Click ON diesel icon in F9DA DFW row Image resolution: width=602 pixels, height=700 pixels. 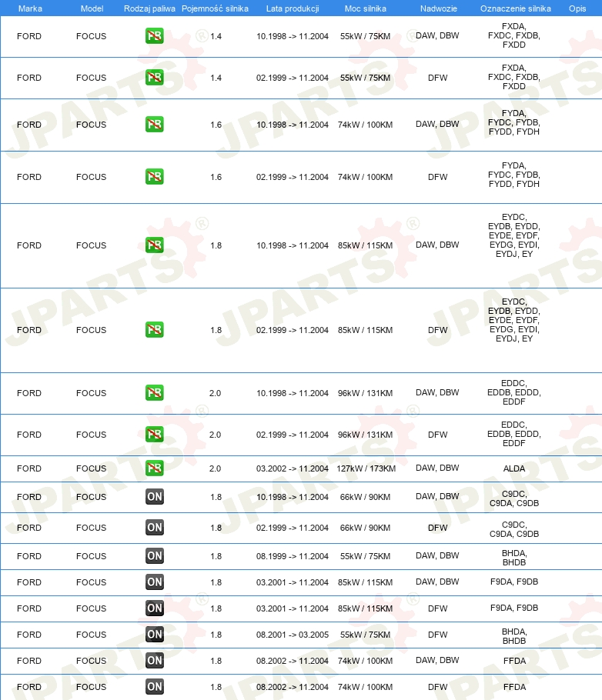tap(154, 608)
